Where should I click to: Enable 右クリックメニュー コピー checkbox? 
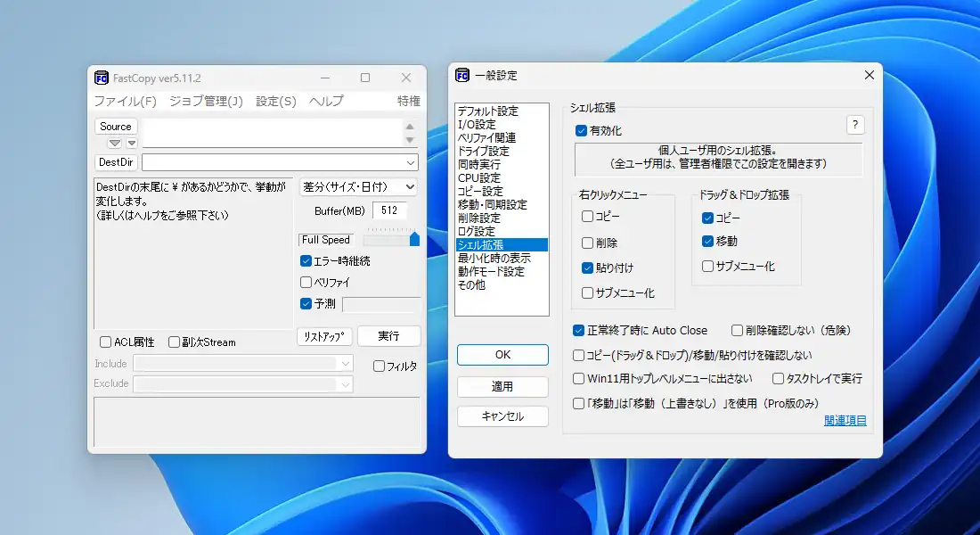click(587, 217)
